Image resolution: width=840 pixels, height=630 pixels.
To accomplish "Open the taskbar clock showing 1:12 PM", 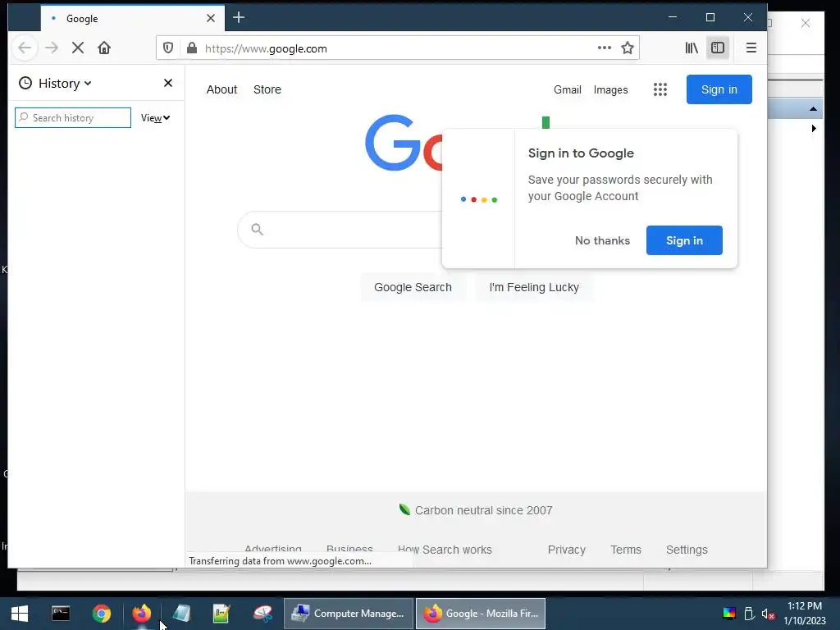I will 805,614.
